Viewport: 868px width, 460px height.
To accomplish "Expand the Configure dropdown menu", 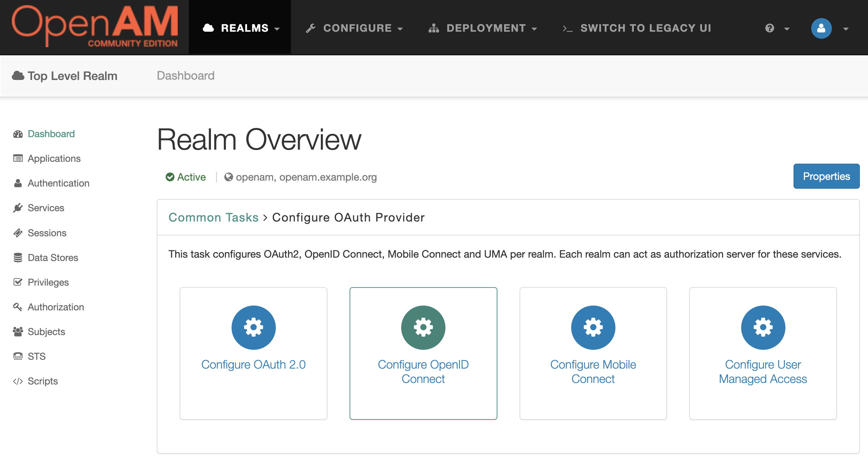I will (354, 28).
